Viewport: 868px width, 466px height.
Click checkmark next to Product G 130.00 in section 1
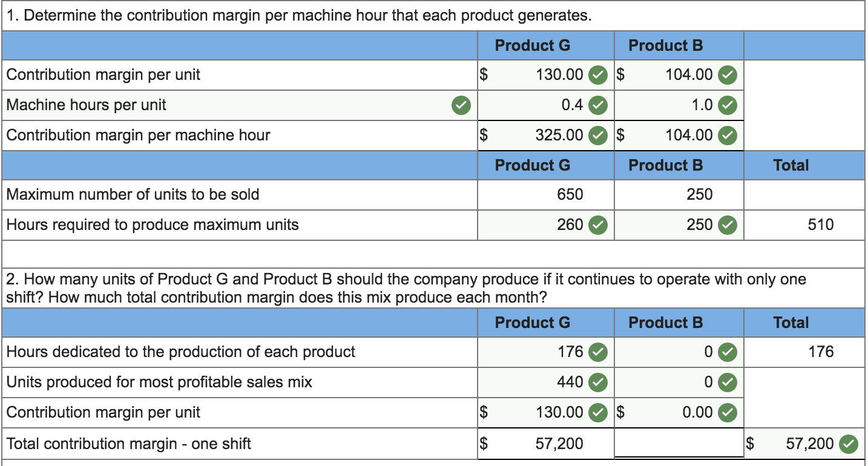coord(597,75)
